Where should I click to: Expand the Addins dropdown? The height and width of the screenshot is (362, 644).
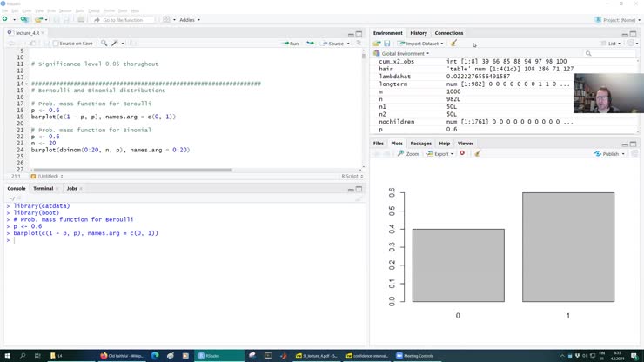[x=190, y=20]
